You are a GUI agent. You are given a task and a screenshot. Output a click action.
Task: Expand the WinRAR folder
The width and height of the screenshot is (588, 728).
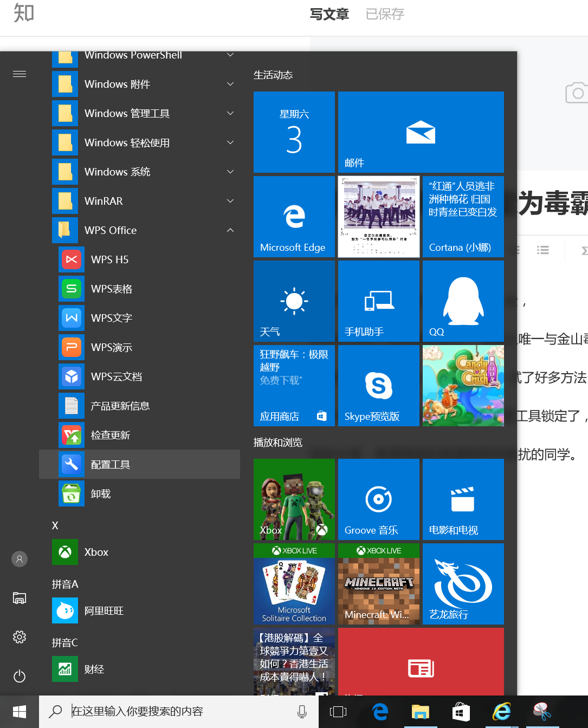(230, 201)
